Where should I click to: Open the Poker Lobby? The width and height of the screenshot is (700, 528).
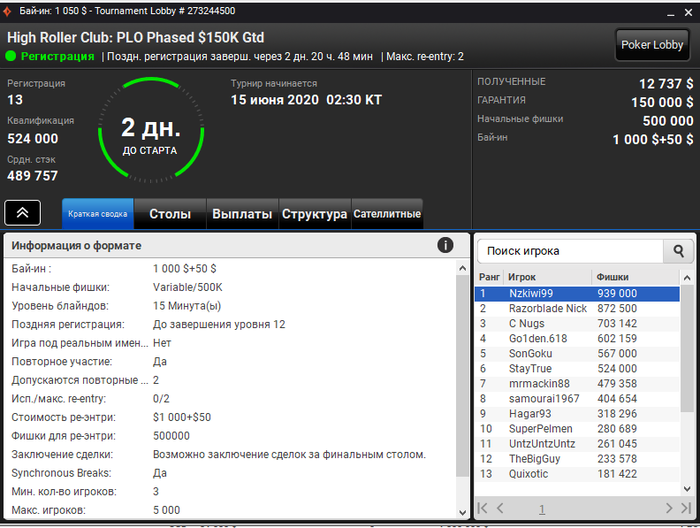click(652, 45)
